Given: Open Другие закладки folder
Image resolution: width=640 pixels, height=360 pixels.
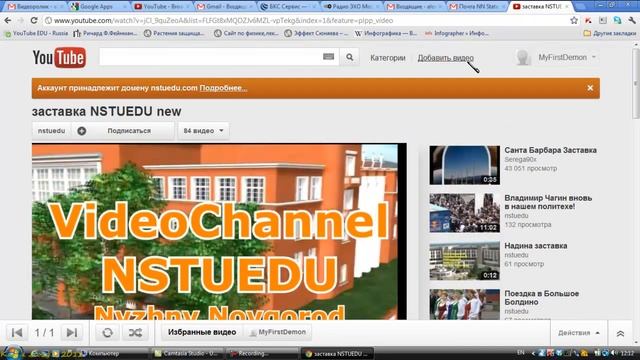Looking at the screenshot, I should coord(610,33).
